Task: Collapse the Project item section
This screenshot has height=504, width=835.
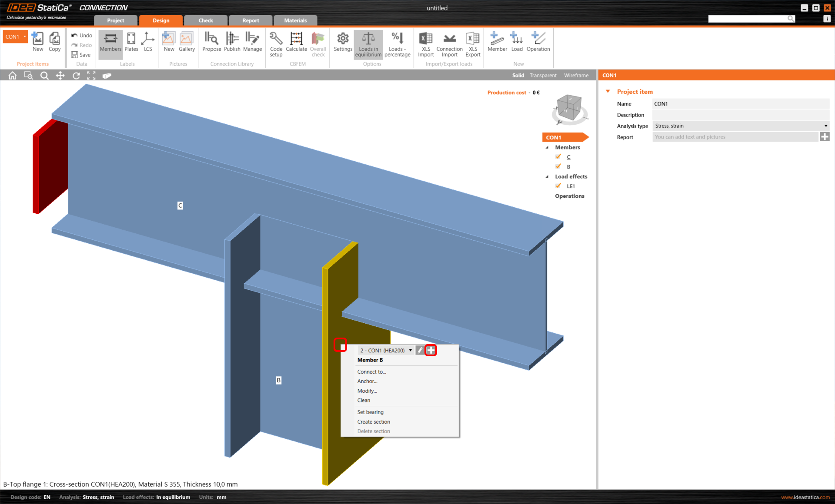Action: pyautogui.click(x=608, y=92)
